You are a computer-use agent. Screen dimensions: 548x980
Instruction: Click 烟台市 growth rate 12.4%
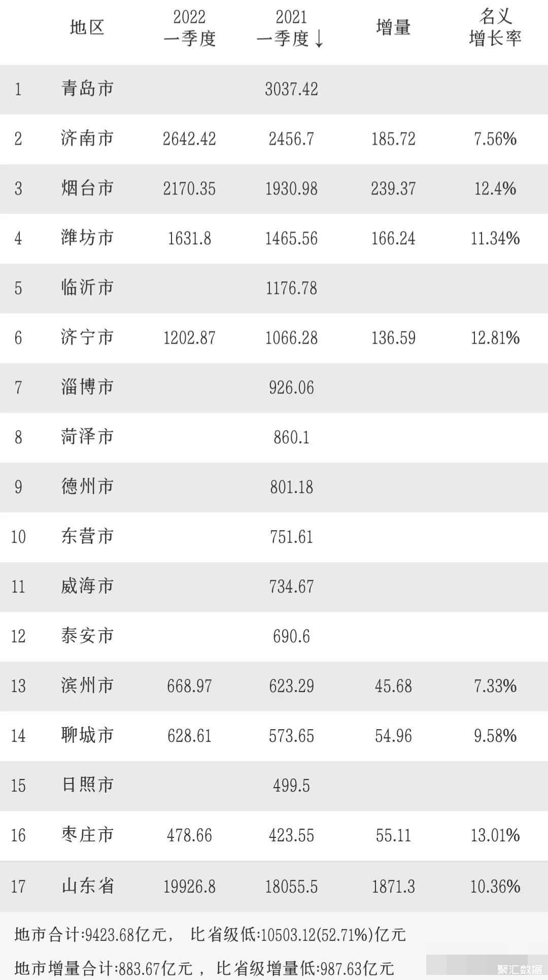495,188
